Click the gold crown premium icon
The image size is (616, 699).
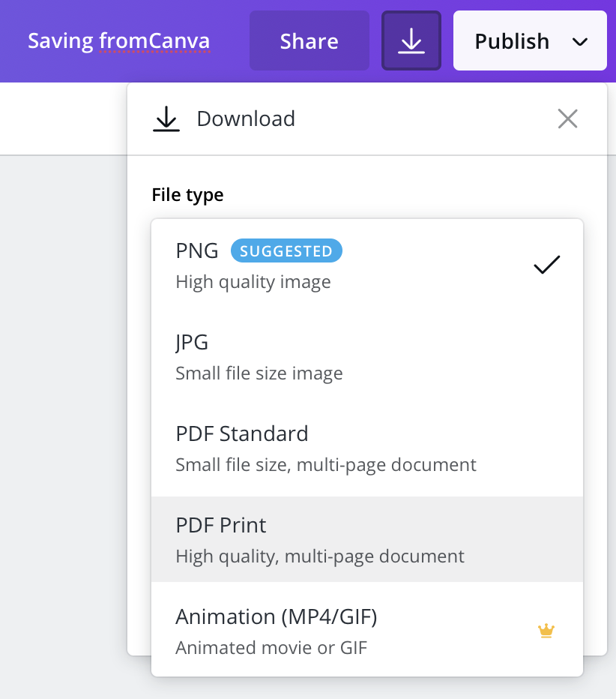[546, 631]
